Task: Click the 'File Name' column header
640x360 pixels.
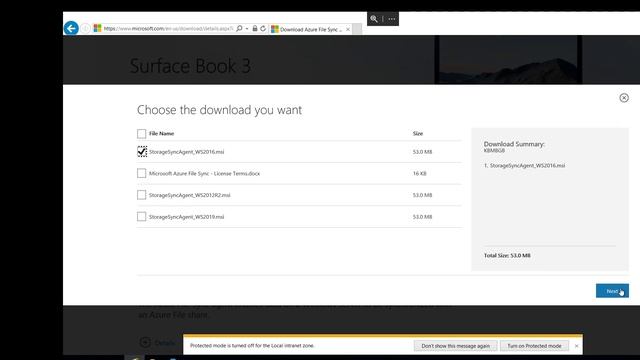Action: pos(162,133)
